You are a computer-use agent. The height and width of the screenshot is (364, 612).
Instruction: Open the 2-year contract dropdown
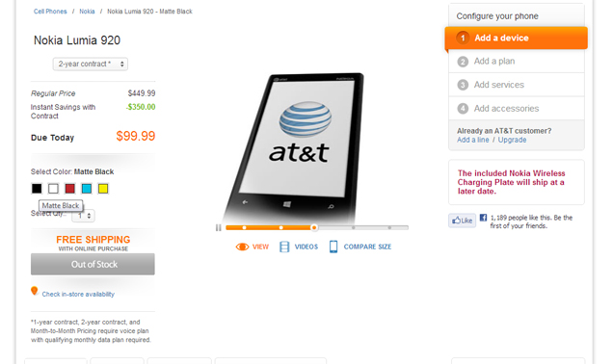[91, 64]
